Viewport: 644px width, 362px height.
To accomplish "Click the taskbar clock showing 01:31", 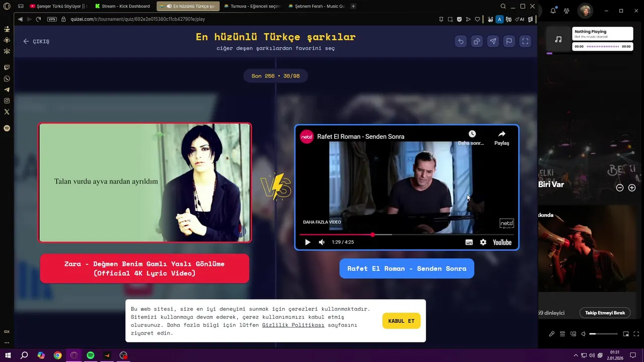I will click(615, 355).
